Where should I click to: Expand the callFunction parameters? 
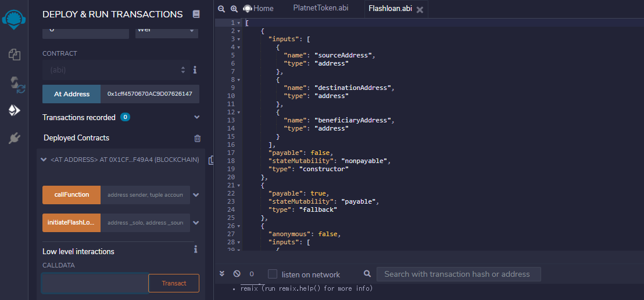[x=196, y=194]
